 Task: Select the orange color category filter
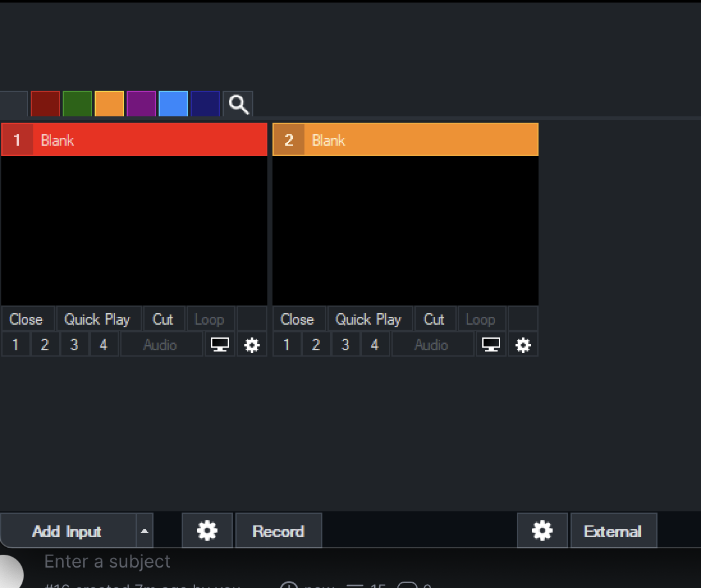(109, 104)
